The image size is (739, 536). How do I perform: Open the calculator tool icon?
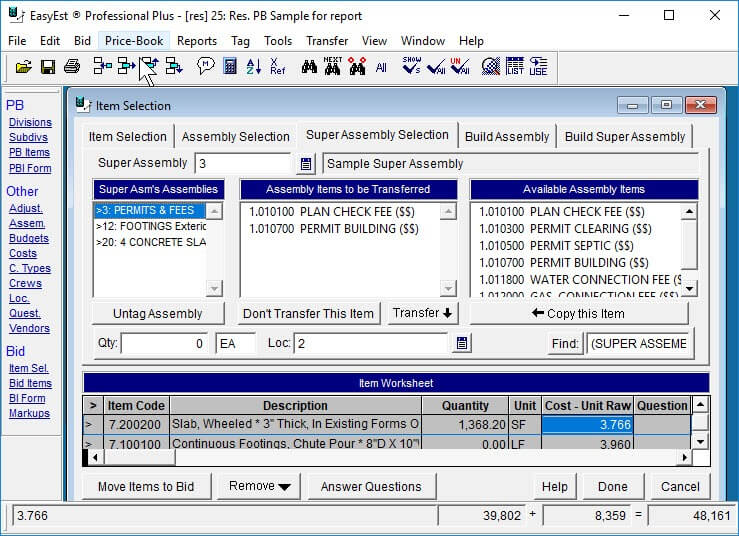[x=230, y=66]
